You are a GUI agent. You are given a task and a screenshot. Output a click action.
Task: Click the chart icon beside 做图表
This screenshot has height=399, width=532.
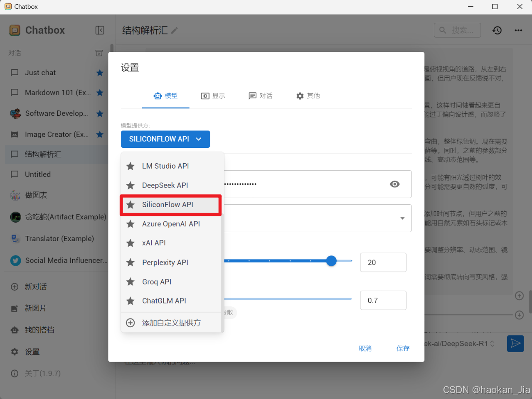click(x=15, y=195)
